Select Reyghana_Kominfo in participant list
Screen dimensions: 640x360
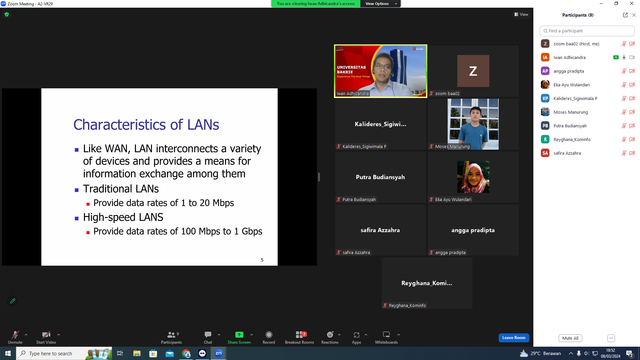click(x=587, y=139)
